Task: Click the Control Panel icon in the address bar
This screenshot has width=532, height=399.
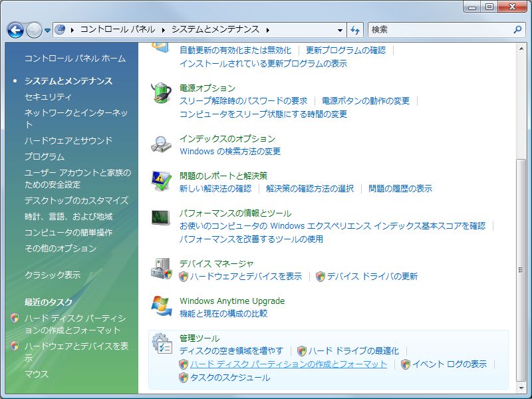Action: pyautogui.click(x=60, y=30)
